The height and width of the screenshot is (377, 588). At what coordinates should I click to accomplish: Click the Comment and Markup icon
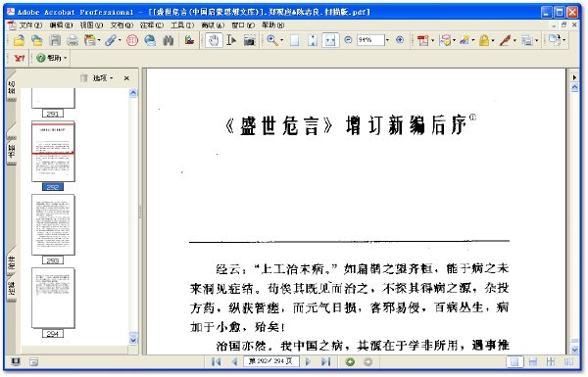click(x=445, y=40)
